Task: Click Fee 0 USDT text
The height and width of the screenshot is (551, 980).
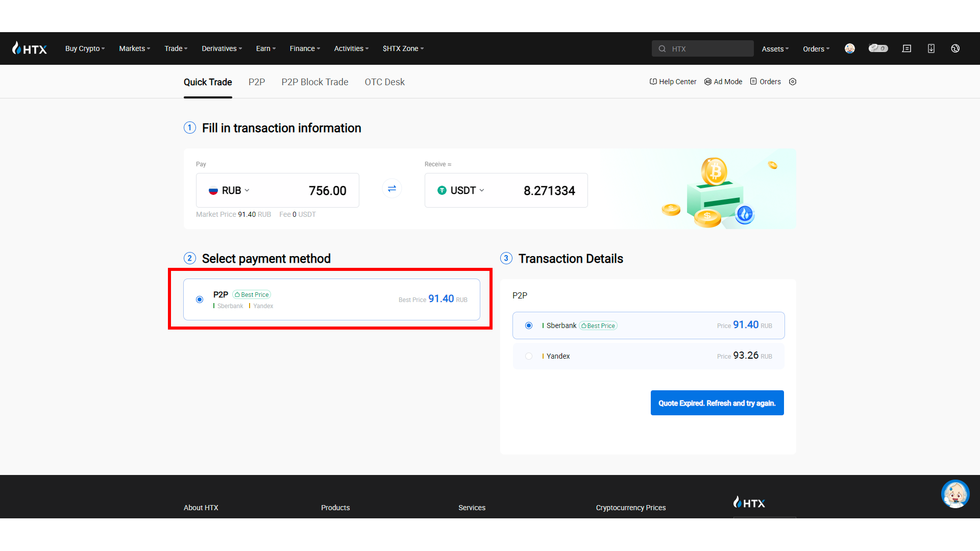Action: (x=298, y=214)
